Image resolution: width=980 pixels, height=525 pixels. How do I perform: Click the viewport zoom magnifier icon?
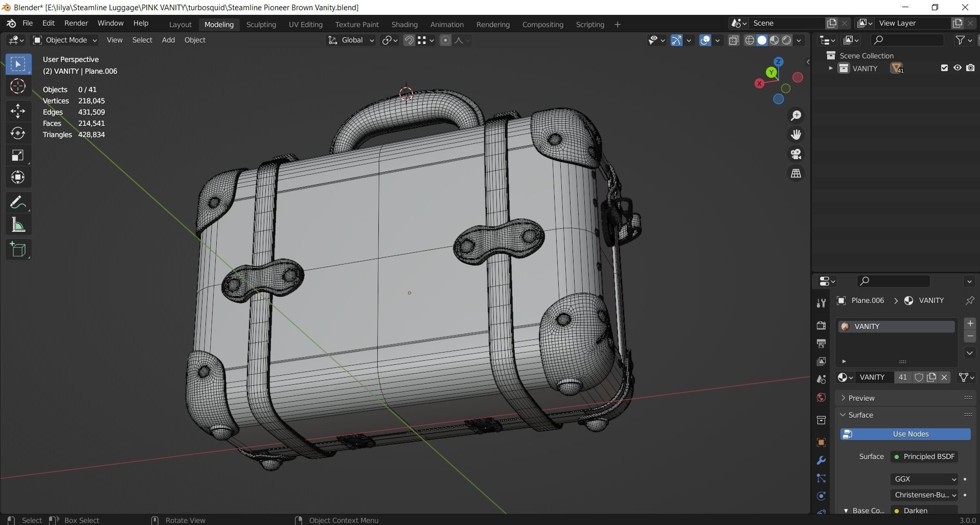[x=796, y=116]
